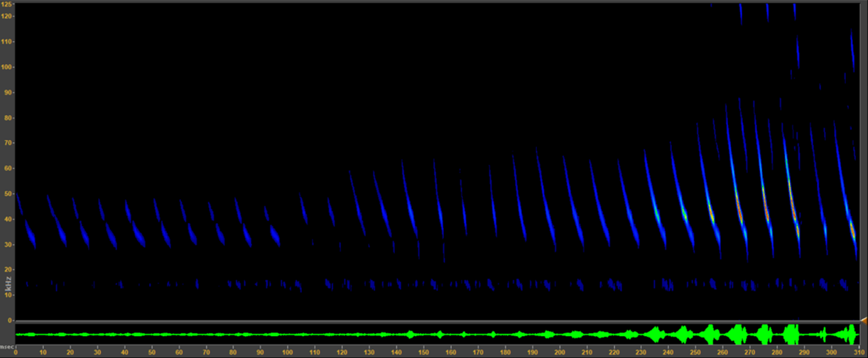Click the waveform's largest burst near 285 msec
Viewport: 868px width, 358px height.
pyautogui.click(x=791, y=334)
